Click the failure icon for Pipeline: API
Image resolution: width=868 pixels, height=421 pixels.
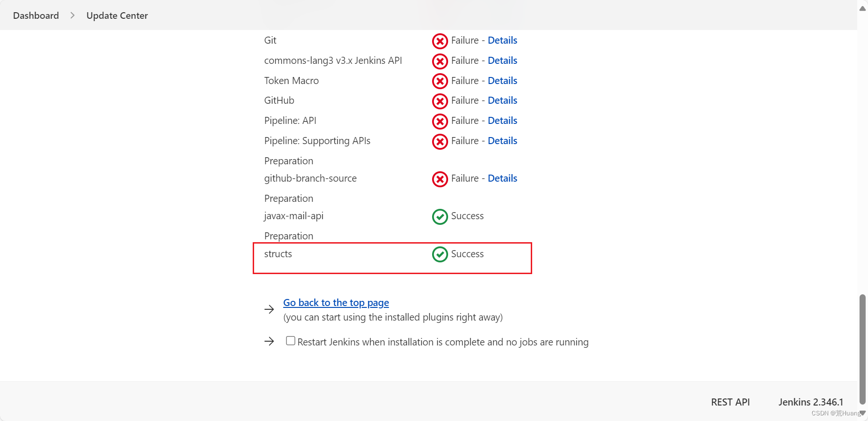pos(440,122)
